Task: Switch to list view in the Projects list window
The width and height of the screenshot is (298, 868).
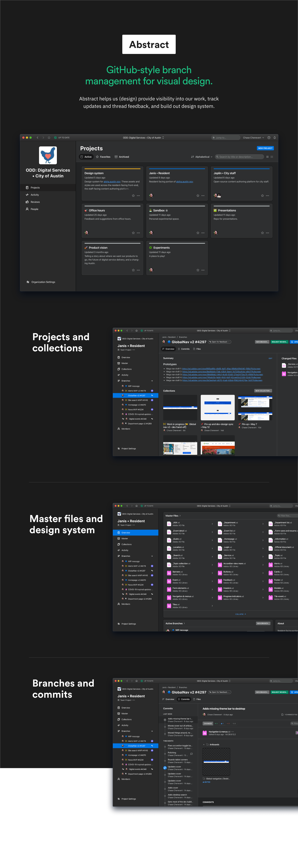Action: click(x=272, y=157)
